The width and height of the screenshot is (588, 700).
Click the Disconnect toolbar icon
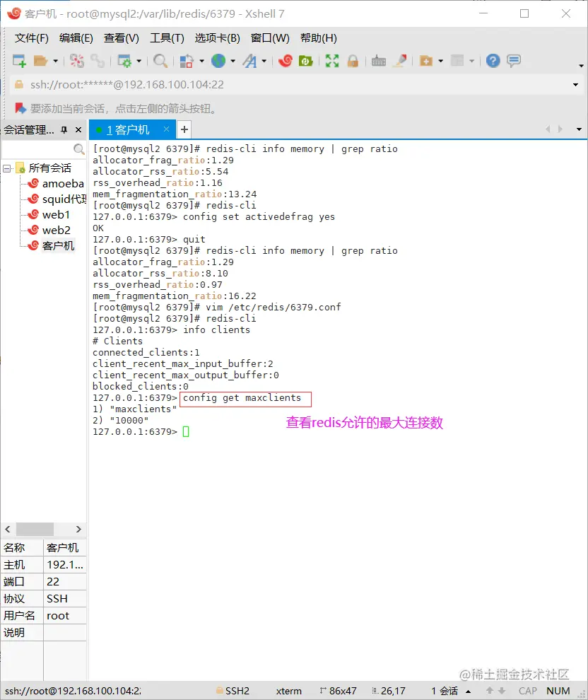pos(77,61)
